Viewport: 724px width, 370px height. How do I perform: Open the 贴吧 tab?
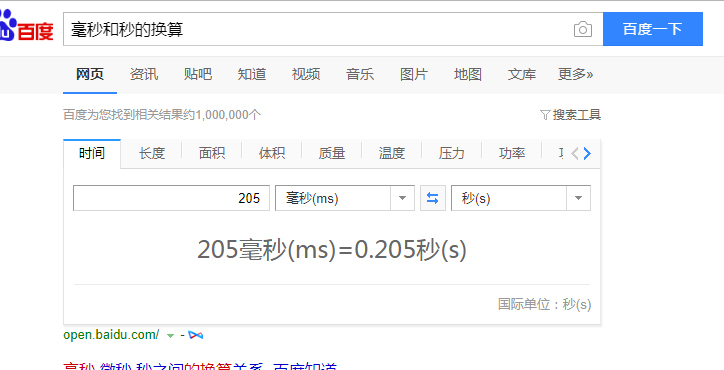[198, 74]
